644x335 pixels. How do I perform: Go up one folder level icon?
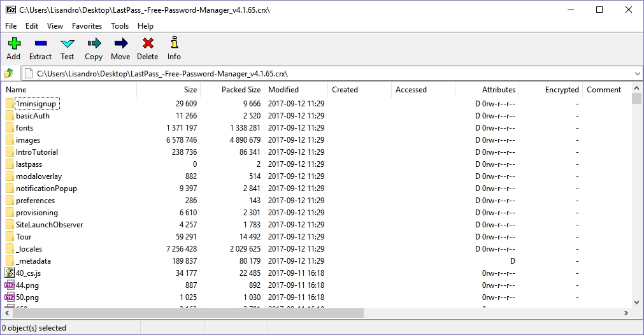(9, 74)
